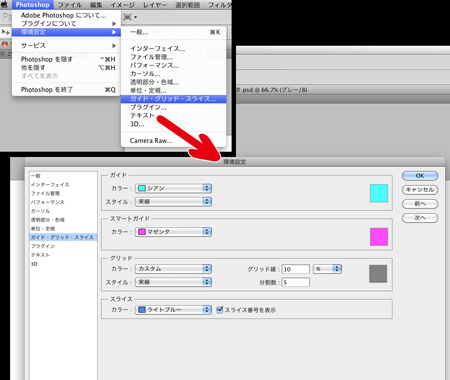The height and width of the screenshot is (380, 450).
Task: Click the グリッド線 value field
Action: (296, 269)
